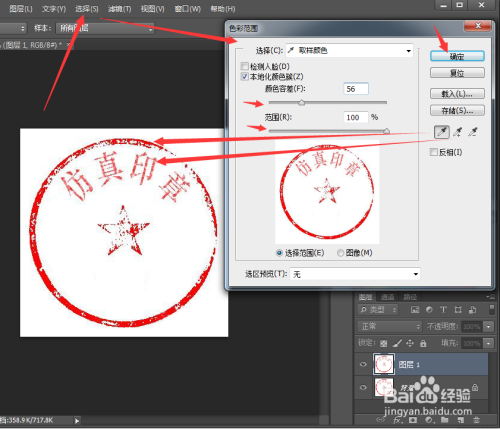Image resolution: width=500 pixels, height=429 pixels.
Task: Click the 载入(L)... button
Action: (457, 94)
